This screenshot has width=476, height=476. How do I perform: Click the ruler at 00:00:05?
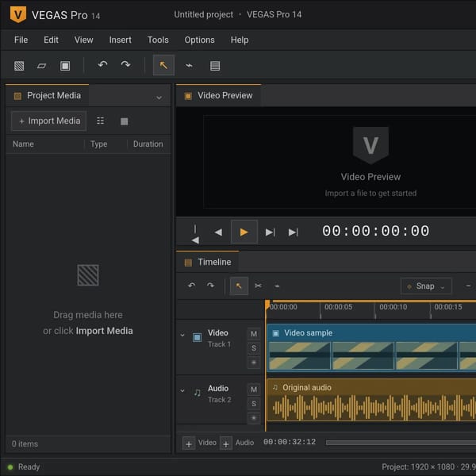coord(338,307)
